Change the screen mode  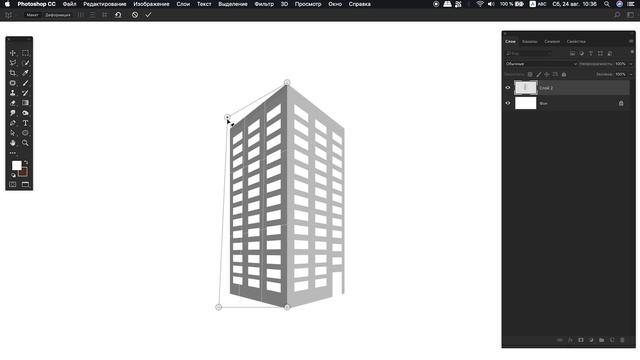pos(25,184)
